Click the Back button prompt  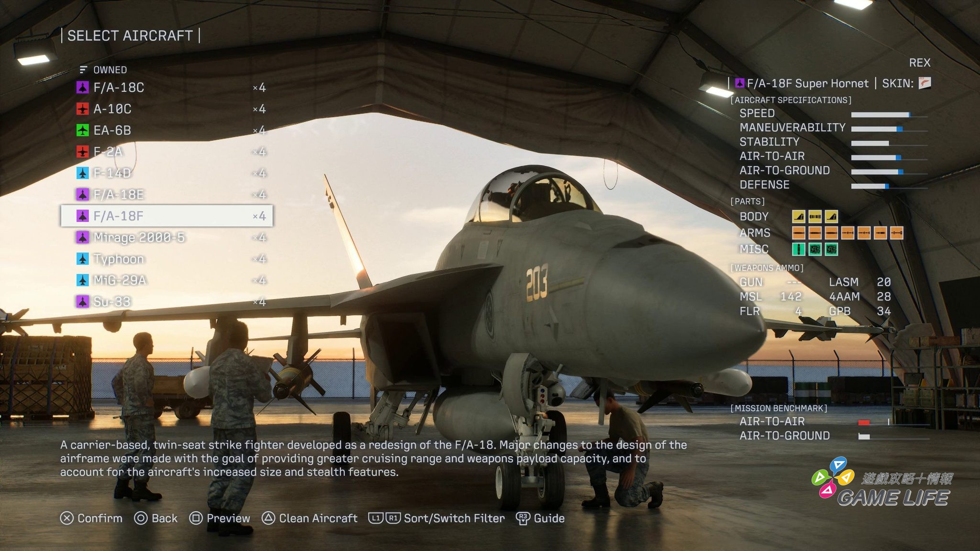coord(156,518)
